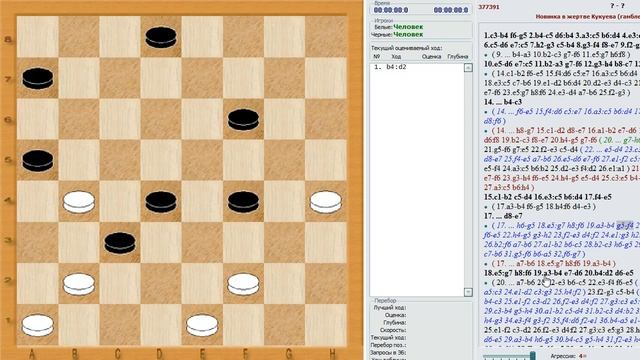Viewport: 640px width, 360px height.
Task: Select the black checker on d4
Action: [161, 201]
